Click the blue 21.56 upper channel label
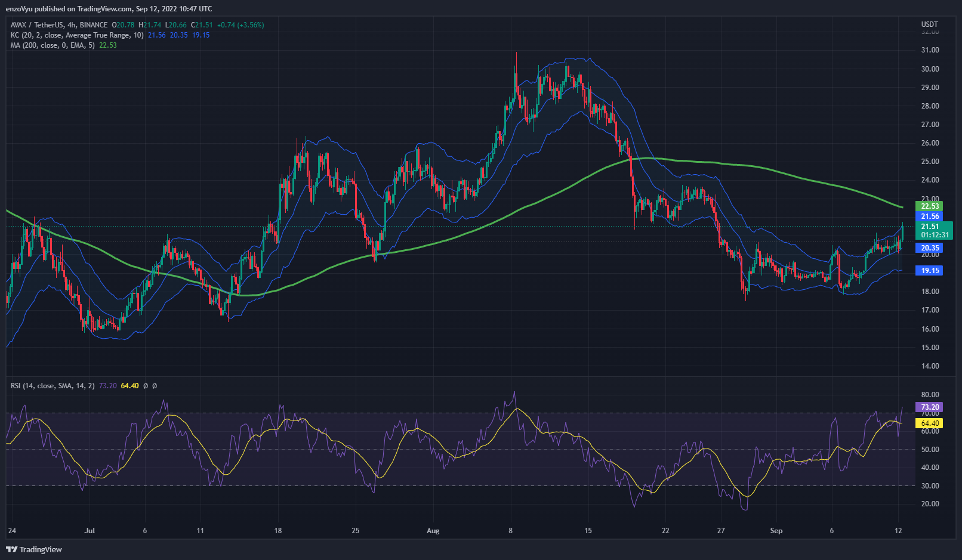962x560 pixels. 929,216
